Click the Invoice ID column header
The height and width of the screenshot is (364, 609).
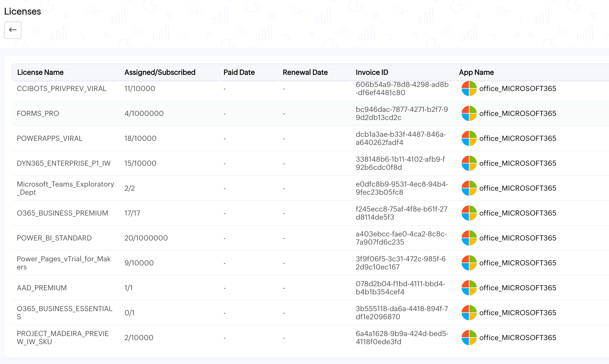click(372, 72)
